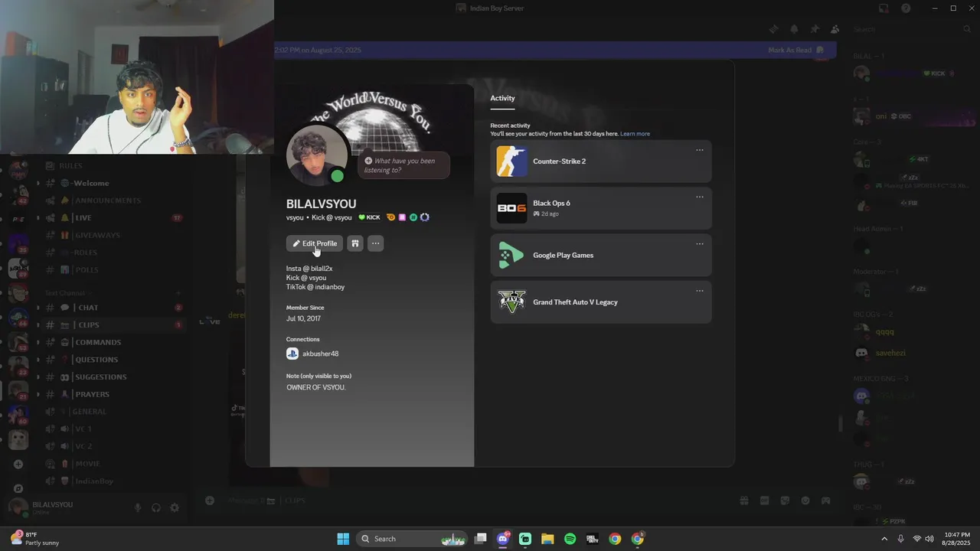The height and width of the screenshot is (551, 980).
Task: Click the BILALVSYOU profile avatar picture
Action: tap(316, 155)
